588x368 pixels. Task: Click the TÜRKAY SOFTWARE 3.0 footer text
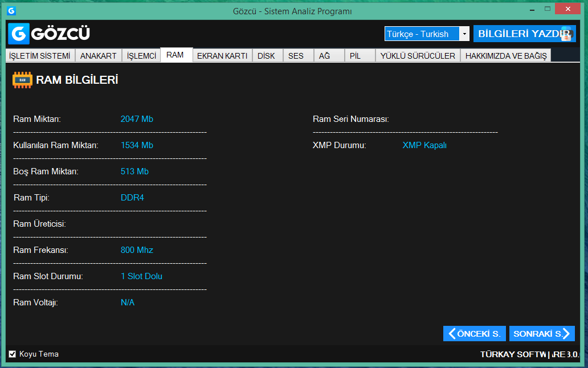(530, 354)
